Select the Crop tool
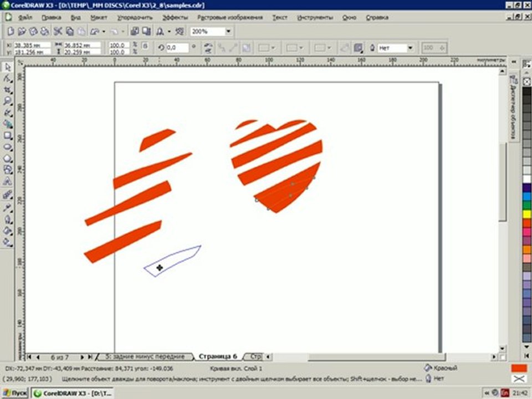This screenshot has width=532, height=399. pyautogui.click(x=7, y=90)
